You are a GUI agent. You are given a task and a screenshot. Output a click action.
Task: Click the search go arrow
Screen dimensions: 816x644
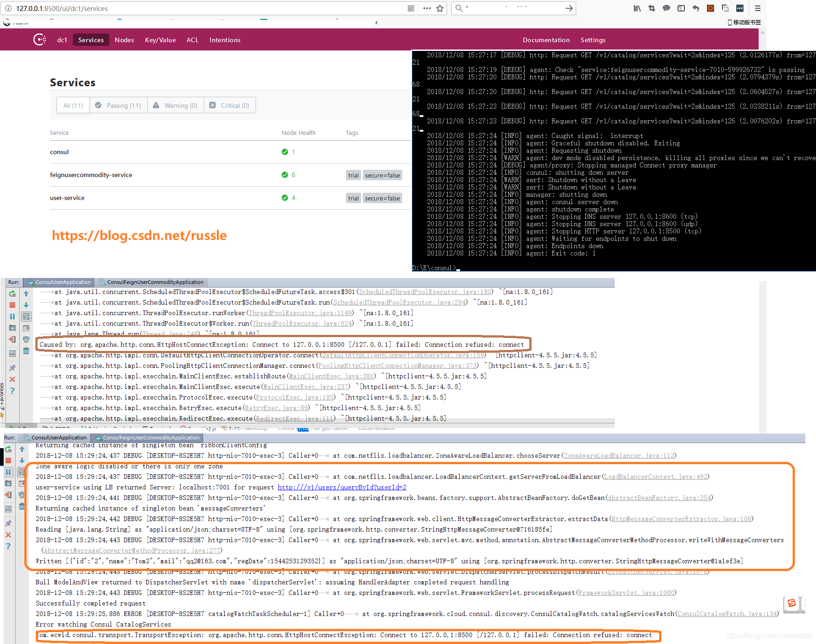(x=569, y=8)
